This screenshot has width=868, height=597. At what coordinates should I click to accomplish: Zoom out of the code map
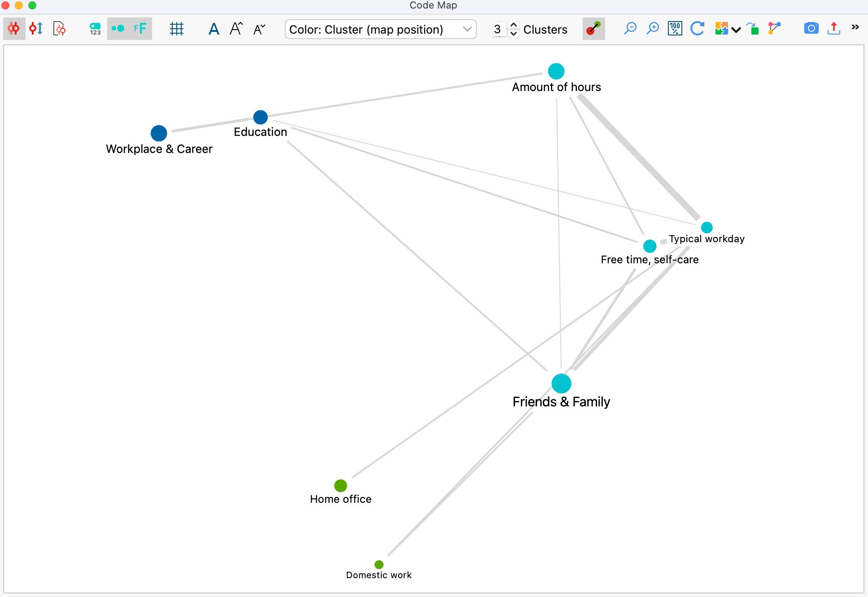point(630,29)
